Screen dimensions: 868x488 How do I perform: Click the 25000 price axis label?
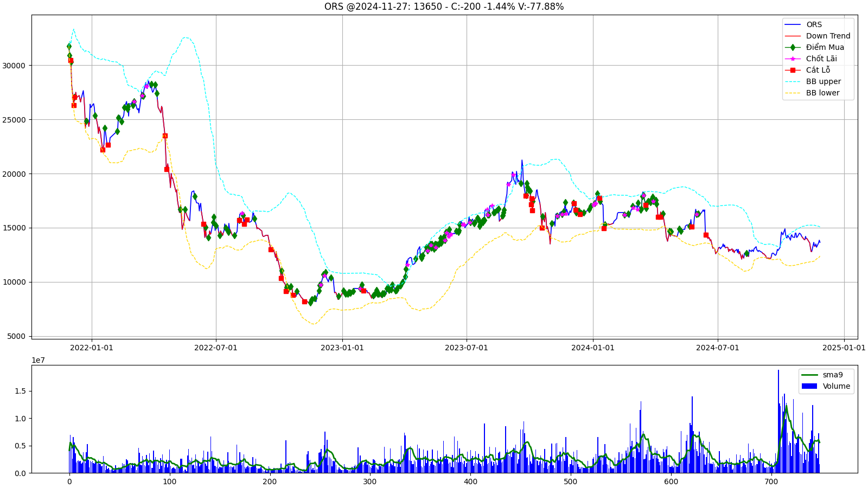point(15,120)
